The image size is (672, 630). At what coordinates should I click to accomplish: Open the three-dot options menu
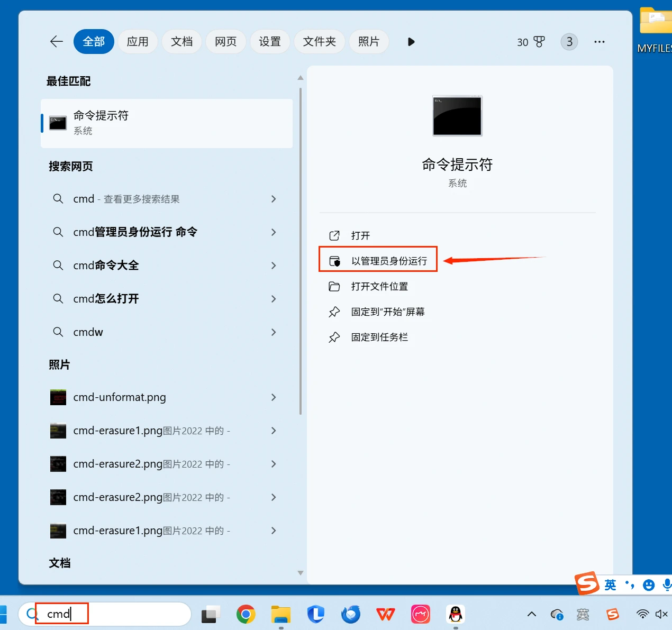click(x=600, y=42)
